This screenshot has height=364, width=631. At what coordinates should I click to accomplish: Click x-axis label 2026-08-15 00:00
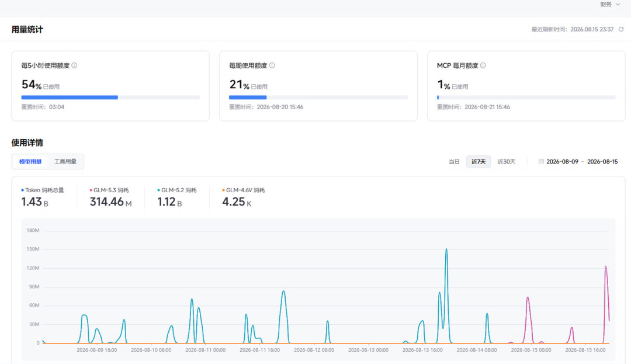(x=531, y=350)
